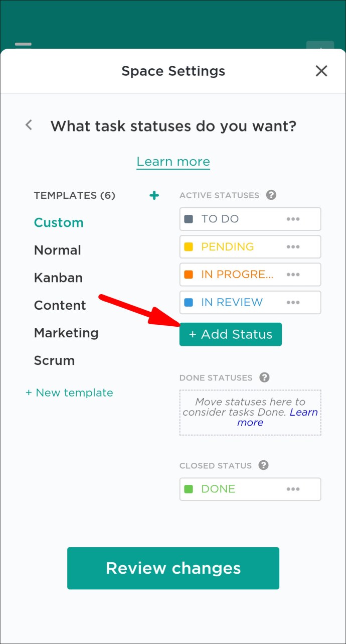This screenshot has width=346, height=644.
Task: Go back using the left chevron
Action: (29, 125)
